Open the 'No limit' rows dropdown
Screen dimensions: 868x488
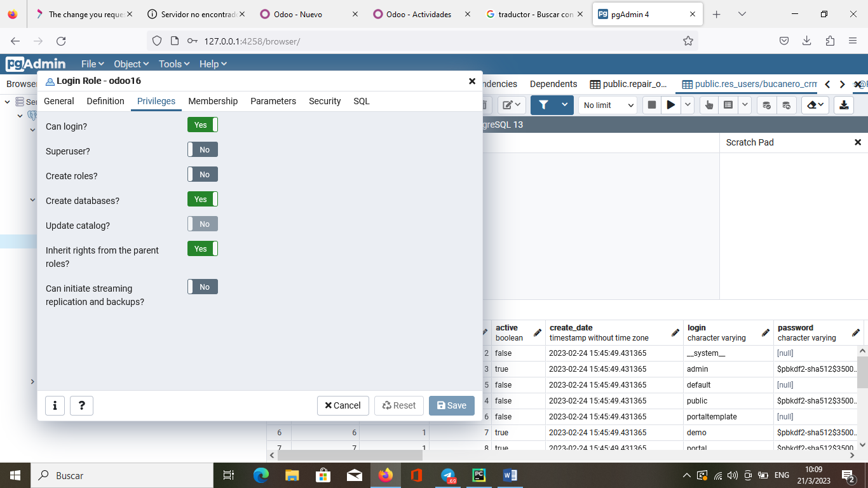(x=607, y=105)
